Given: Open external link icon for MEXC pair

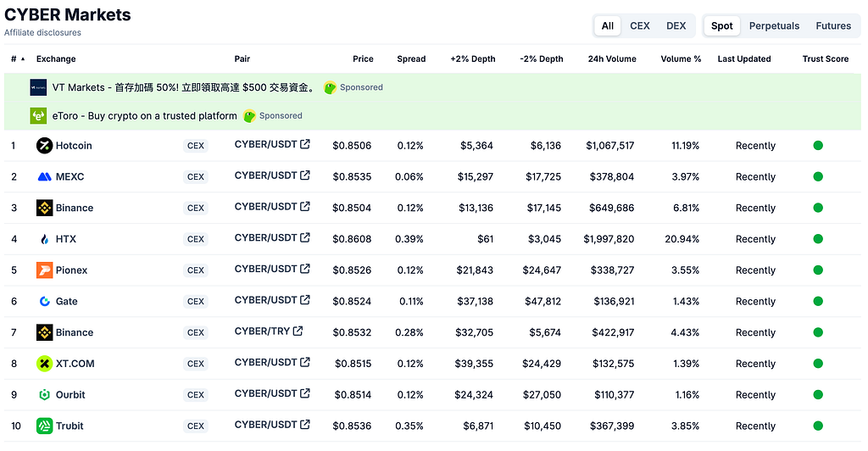Looking at the screenshot, I should tap(305, 175).
